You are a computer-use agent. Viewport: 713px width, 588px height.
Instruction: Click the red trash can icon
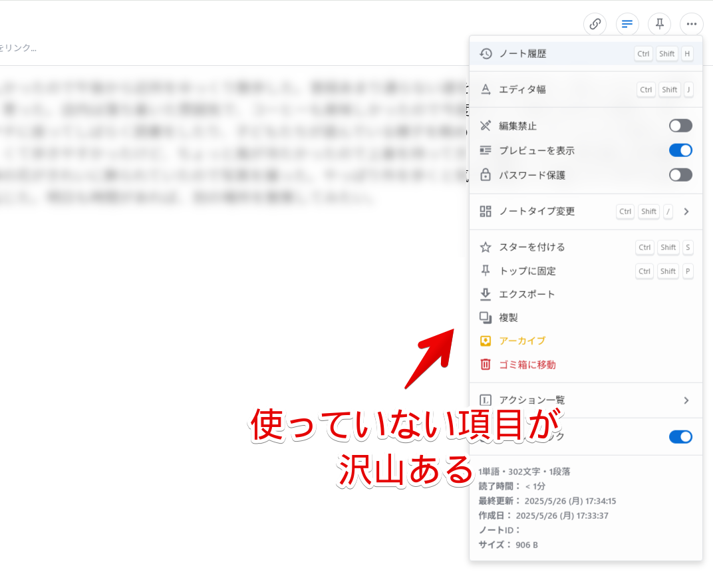pos(486,365)
